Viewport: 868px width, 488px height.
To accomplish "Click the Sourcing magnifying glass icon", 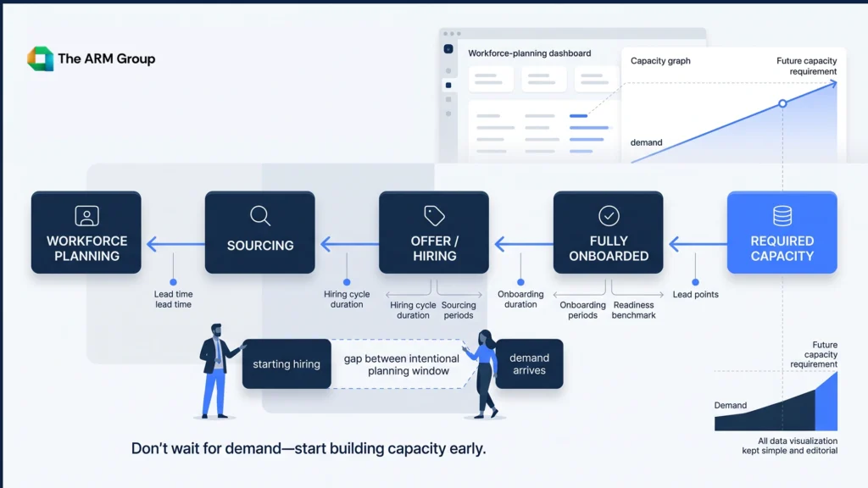I will tap(260, 216).
